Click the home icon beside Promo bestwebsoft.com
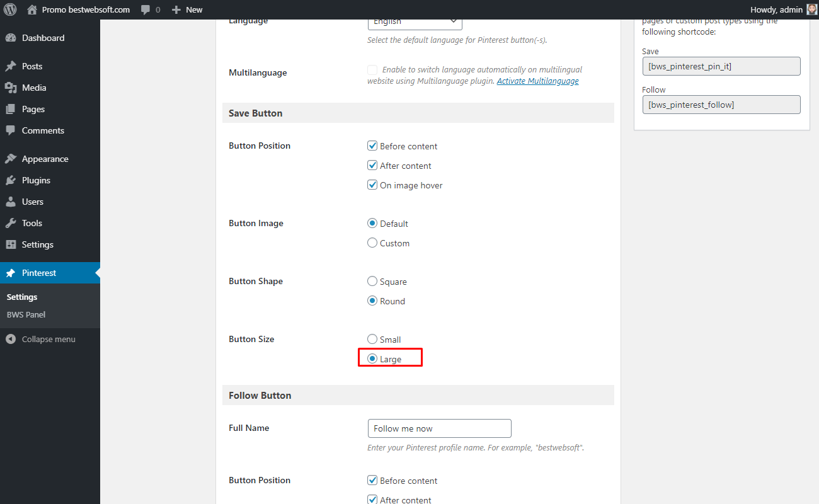819x504 pixels. pyautogui.click(x=32, y=9)
